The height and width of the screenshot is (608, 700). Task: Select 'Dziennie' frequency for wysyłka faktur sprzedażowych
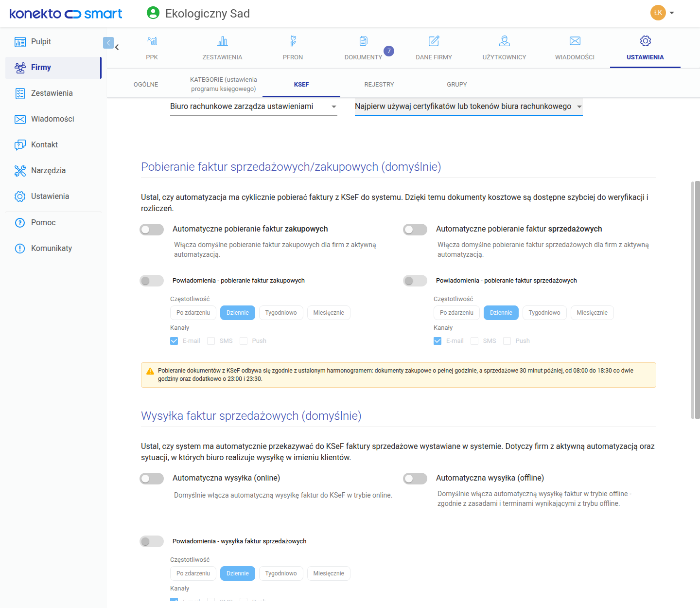click(238, 573)
